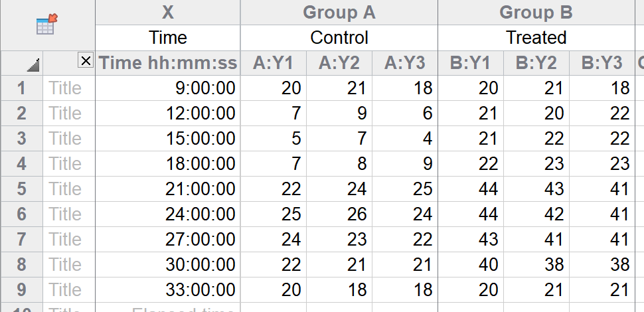Click B:Y1 value 40 in row 8
The width and height of the screenshot is (644, 312).
pos(471,264)
